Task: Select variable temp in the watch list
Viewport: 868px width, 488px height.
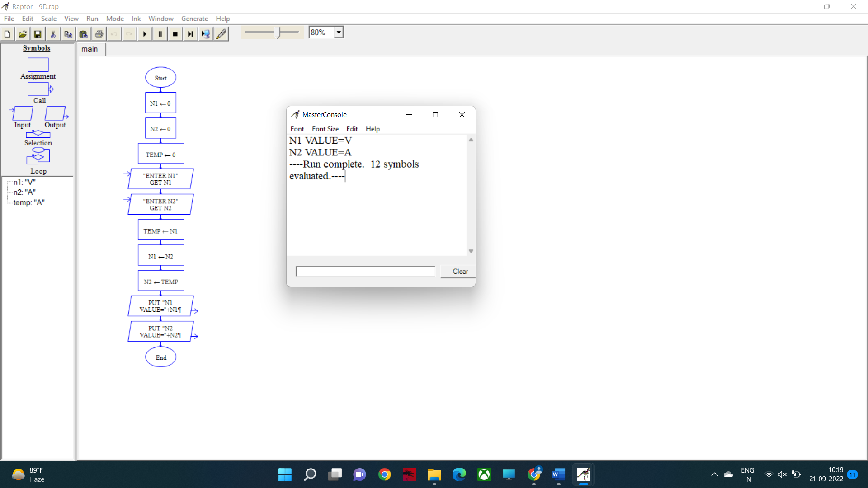Action: pyautogui.click(x=29, y=202)
